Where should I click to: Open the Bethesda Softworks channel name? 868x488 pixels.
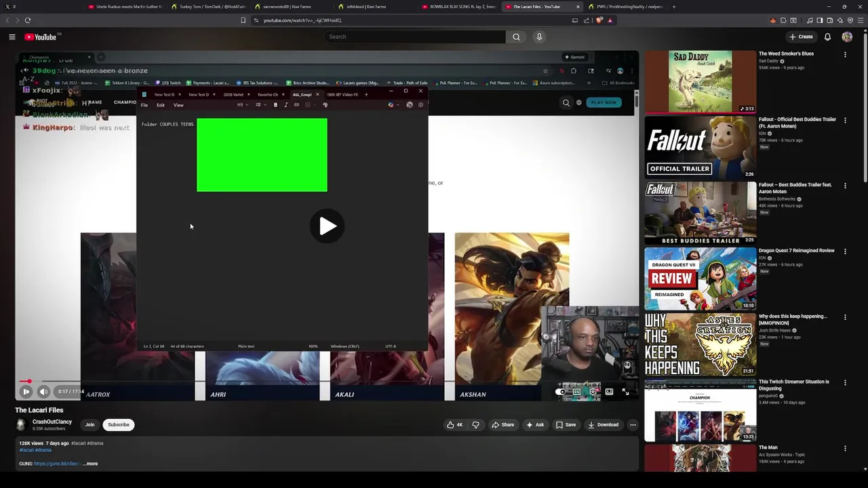[x=777, y=199]
